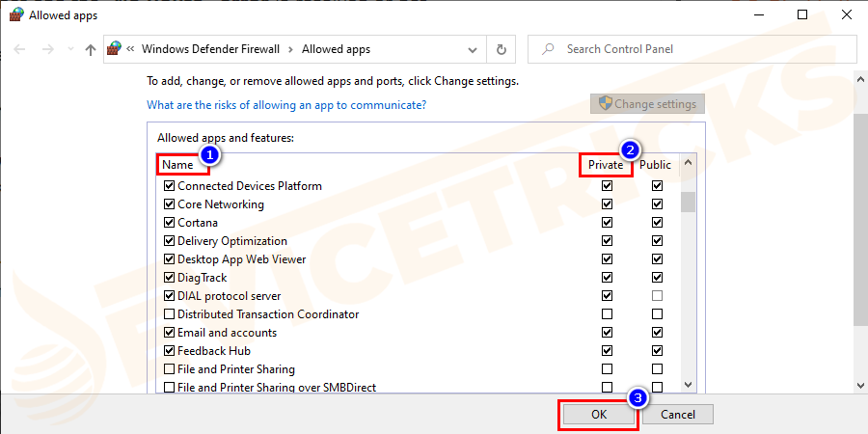868x434 pixels.
Task: Refresh the Allowed apps page
Action: point(501,50)
